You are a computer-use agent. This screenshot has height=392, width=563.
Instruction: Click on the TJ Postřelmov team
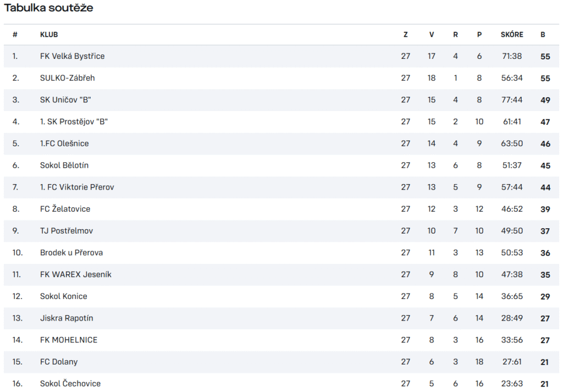[67, 231]
